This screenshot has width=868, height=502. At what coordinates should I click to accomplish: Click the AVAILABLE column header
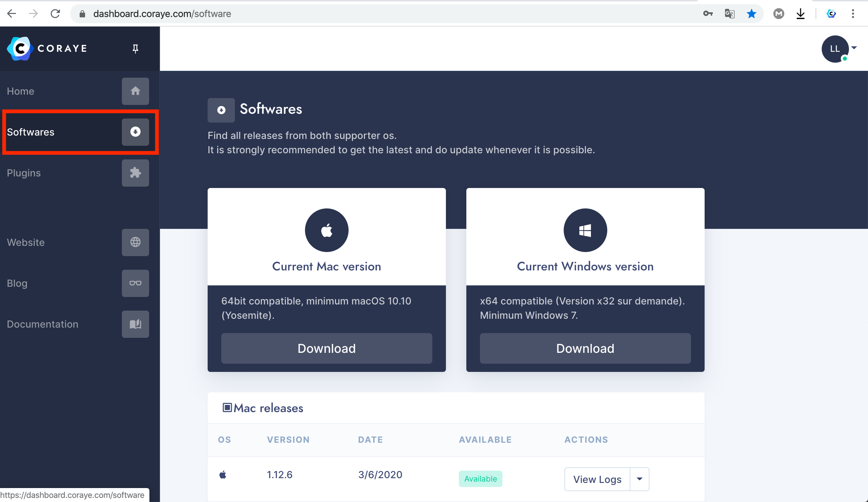click(x=485, y=440)
